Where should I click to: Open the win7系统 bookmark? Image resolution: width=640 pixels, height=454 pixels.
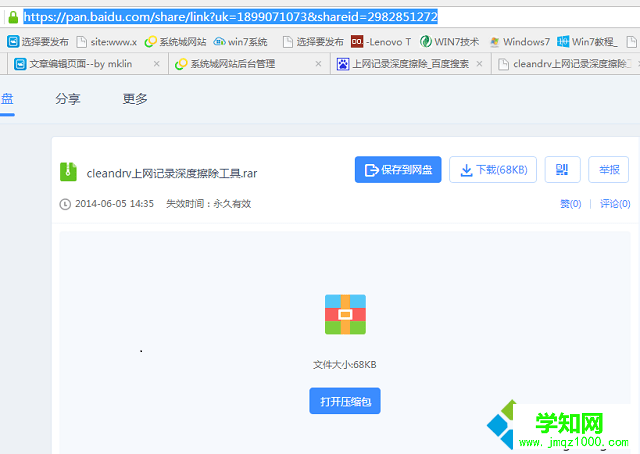(x=241, y=42)
